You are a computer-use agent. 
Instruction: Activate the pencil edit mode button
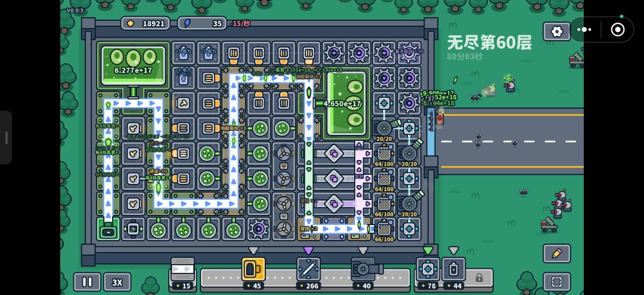[x=556, y=253]
